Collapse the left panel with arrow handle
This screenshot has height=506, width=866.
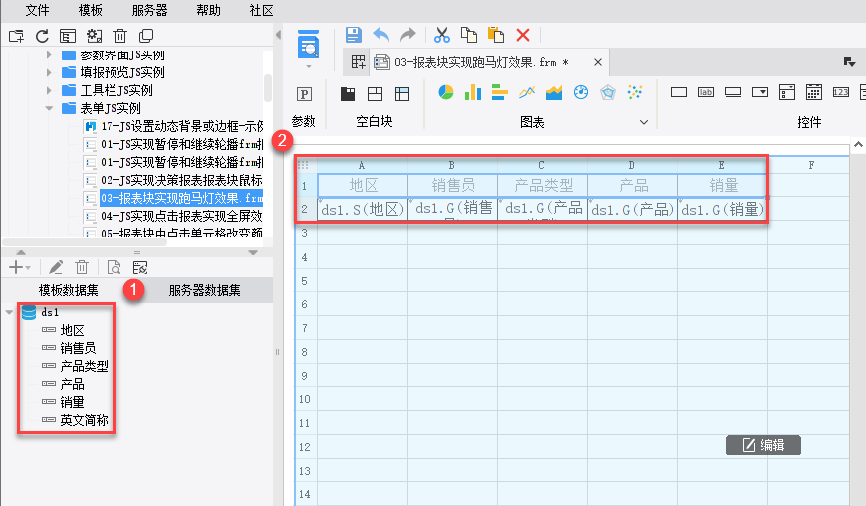pyautogui.click(x=278, y=35)
